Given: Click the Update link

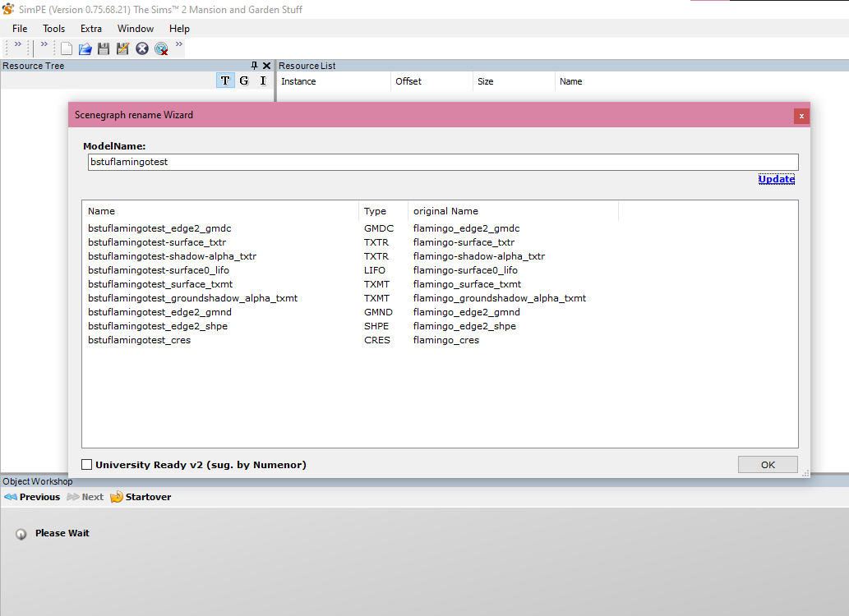Looking at the screenshot, I should point(776,179).
